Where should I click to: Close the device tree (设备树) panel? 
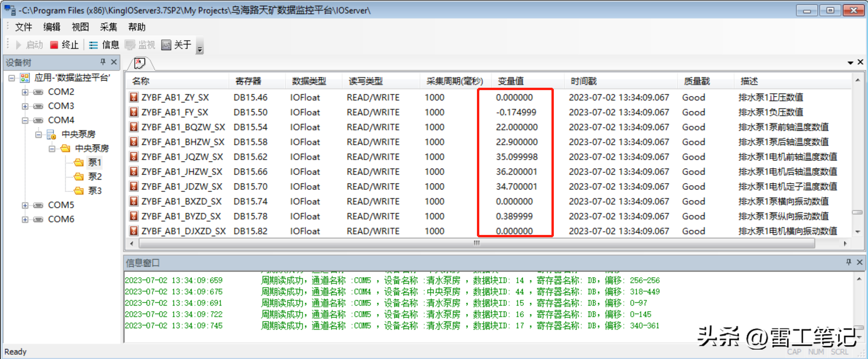114,62
